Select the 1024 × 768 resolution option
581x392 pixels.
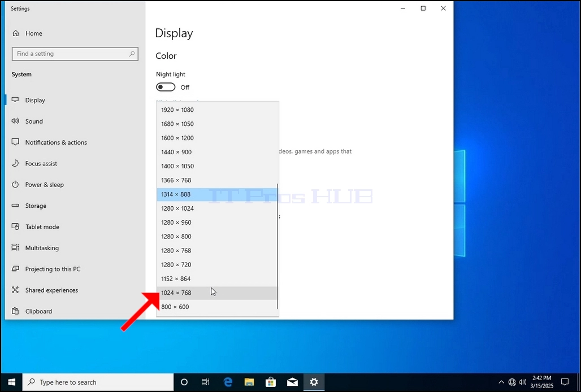point(217,293)
